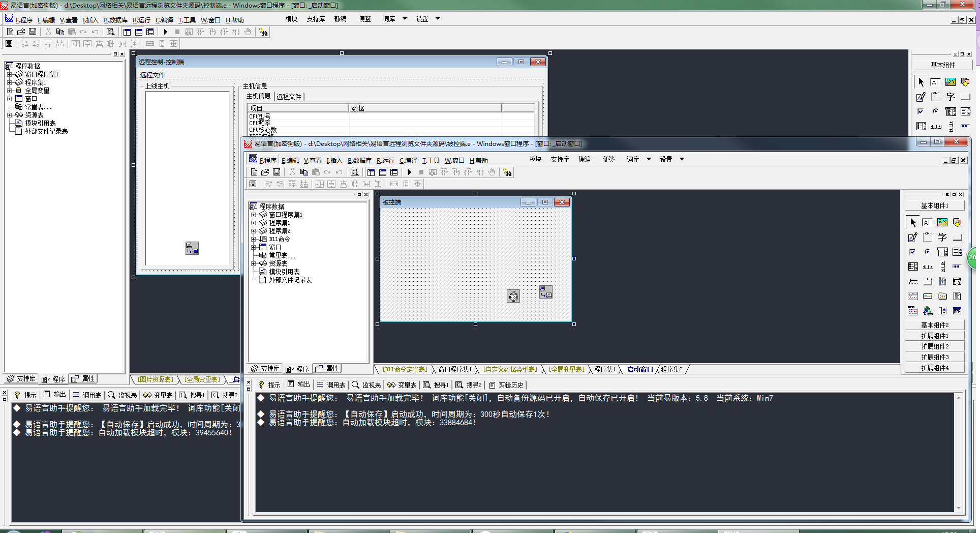Image resolution: width=980 pixels, height=533 pixels.
Task: Select radio button component in front component box
Action: [x=928, y=252]
